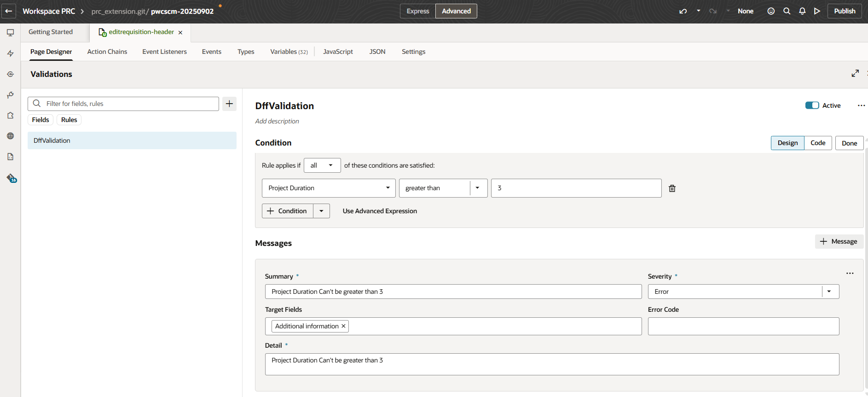Open the Services icon in sidebar
Screen dimensions: 868x397
[10, 74]
